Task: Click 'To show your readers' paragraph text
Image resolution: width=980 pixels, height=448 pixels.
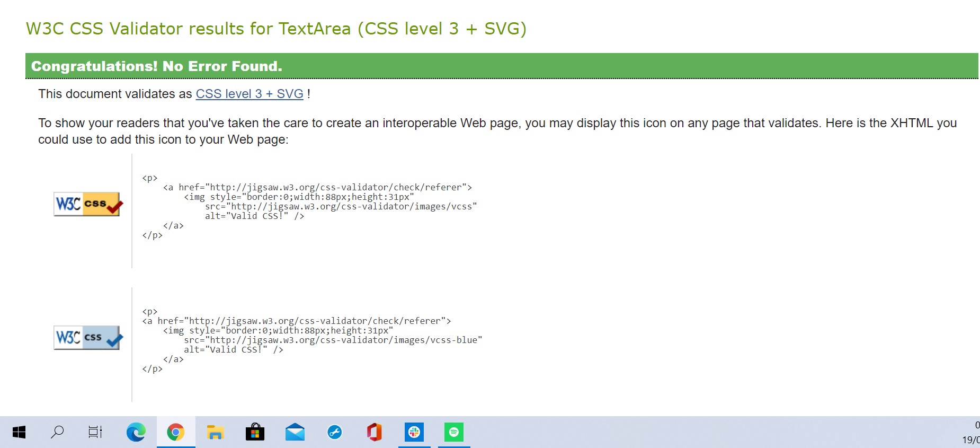Action: click(497, 131)
